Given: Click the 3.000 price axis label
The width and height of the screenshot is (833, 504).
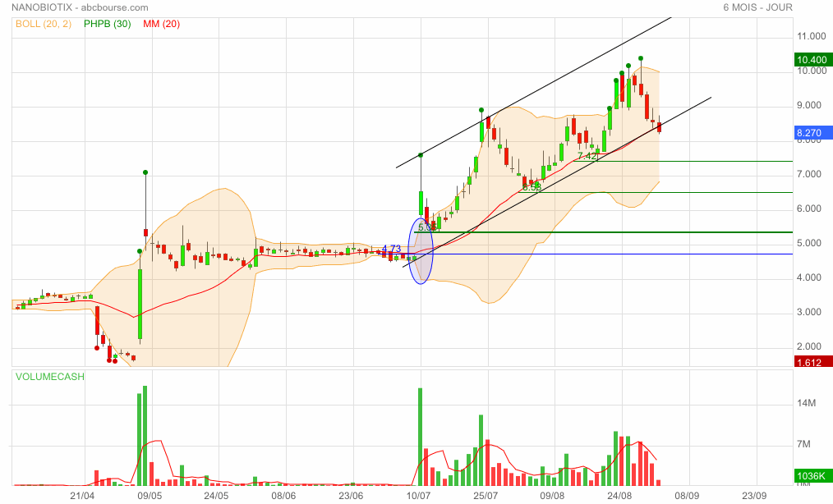Looking at the screenshot, I should pos(809,312).
